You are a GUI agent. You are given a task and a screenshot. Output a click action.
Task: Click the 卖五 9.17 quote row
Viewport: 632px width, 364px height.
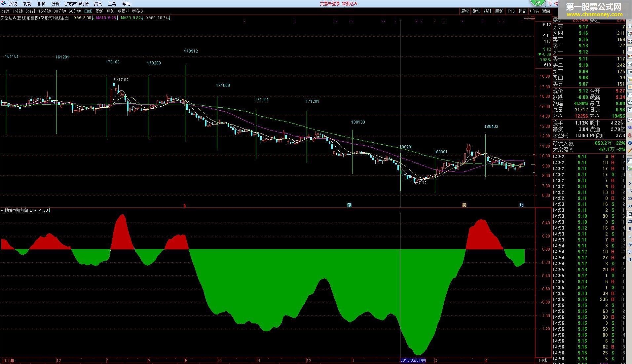pos(589,27)
